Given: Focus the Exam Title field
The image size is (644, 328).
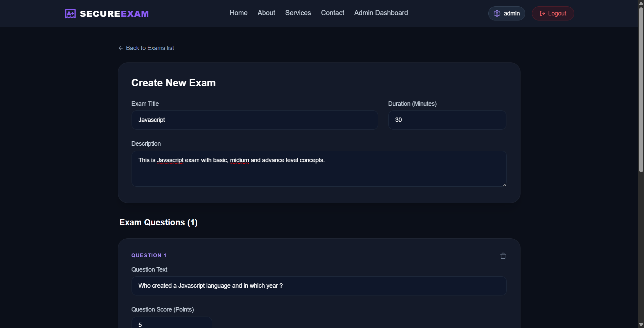Looking at the screenshot, I should pos(255,120).
